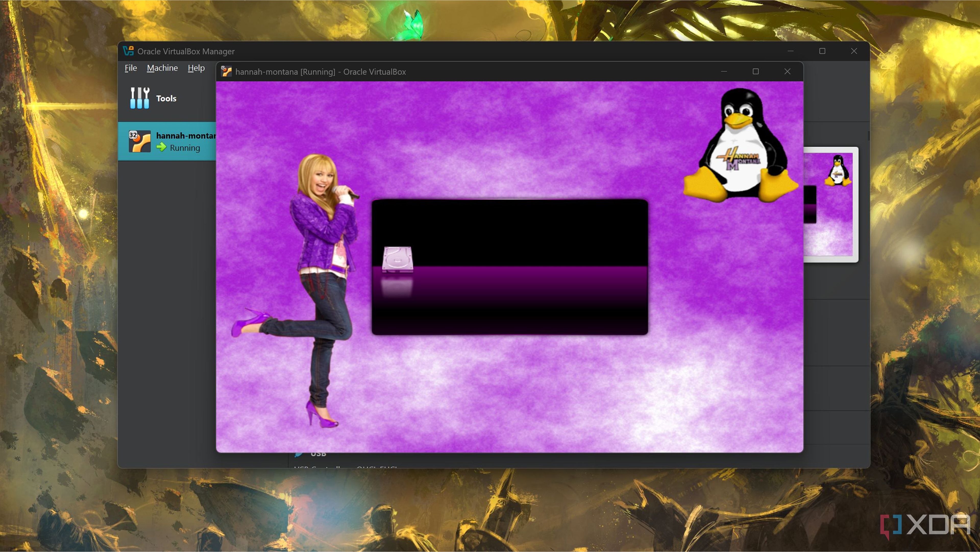Maximize the hannah-montana VM window
This screenshot has width=980, height=552.
(x=755, y=72)
